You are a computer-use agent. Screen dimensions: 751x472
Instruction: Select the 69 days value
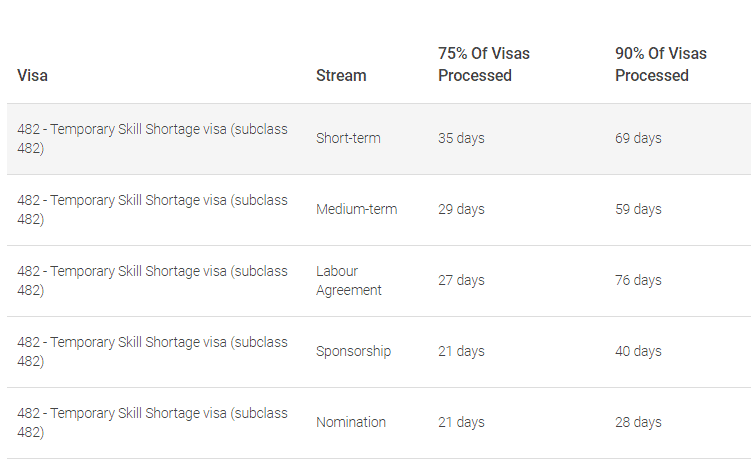pos(638,138)
